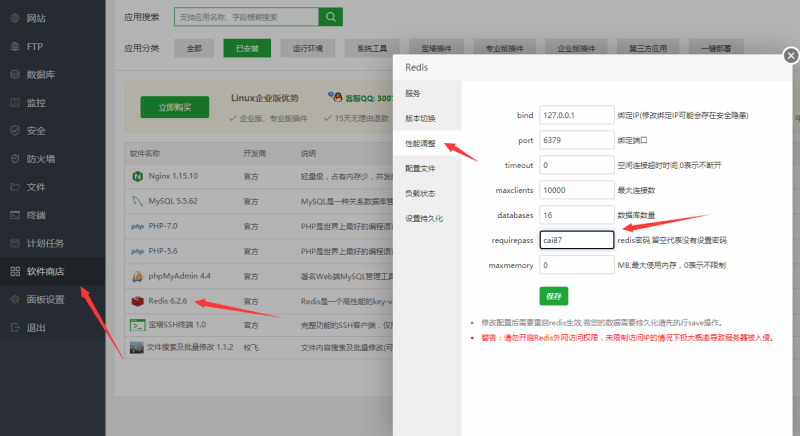Viewport: 800px width, 436px height.
Task: Click the green 保存 button
Action: coord(553,295)
